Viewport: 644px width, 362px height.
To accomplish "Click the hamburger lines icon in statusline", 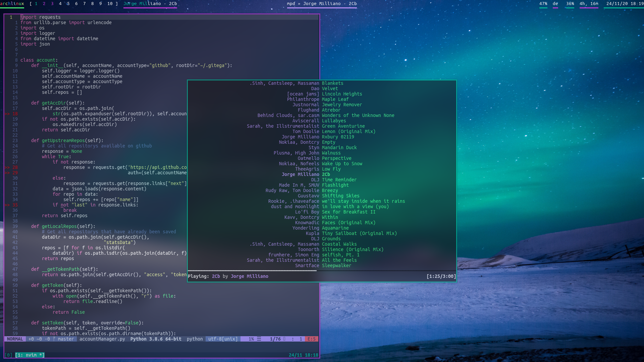I will (259, 339).
